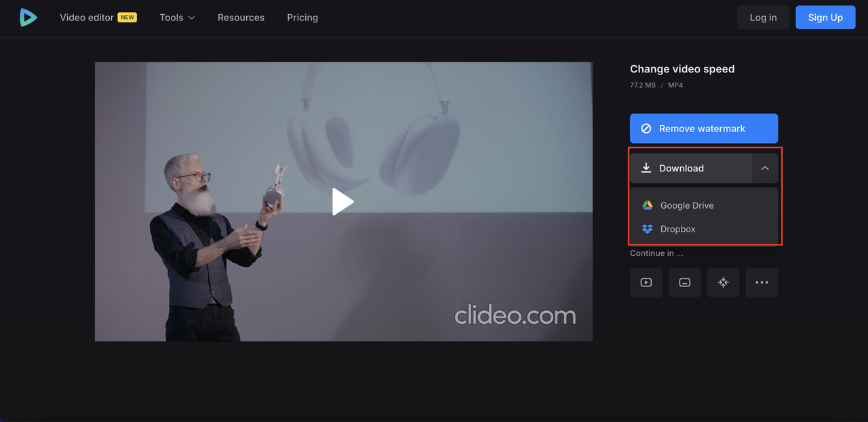
Task: Save the video to Dropbox
Action: (x=677, y=229)
